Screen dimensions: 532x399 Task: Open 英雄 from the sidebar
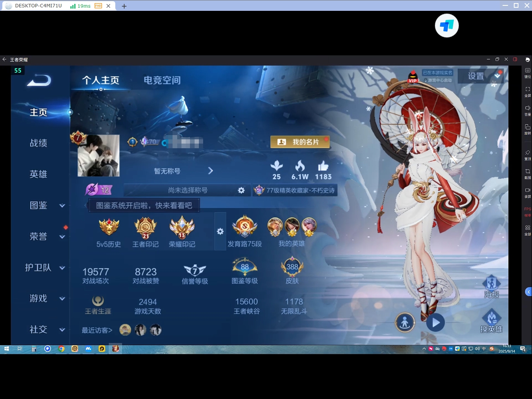39,174
